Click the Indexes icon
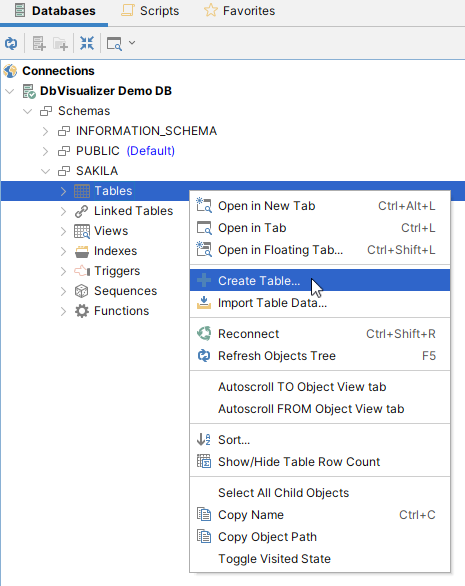Viewport: 465px width, 586px height. (x=82, y=251)
